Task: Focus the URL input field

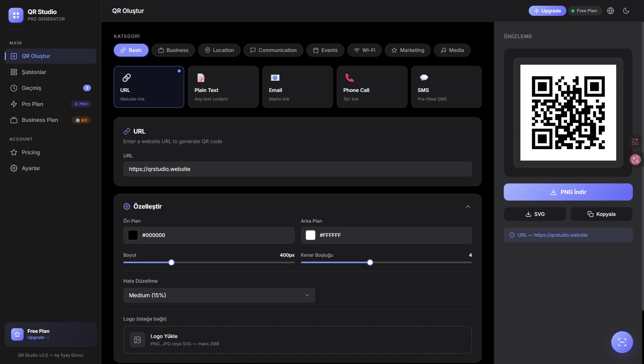Action: (x=298, y=169)
